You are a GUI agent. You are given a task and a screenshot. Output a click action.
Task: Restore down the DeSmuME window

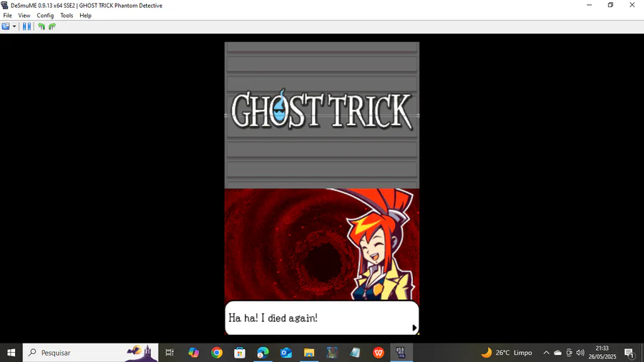(x=611, y=5)
